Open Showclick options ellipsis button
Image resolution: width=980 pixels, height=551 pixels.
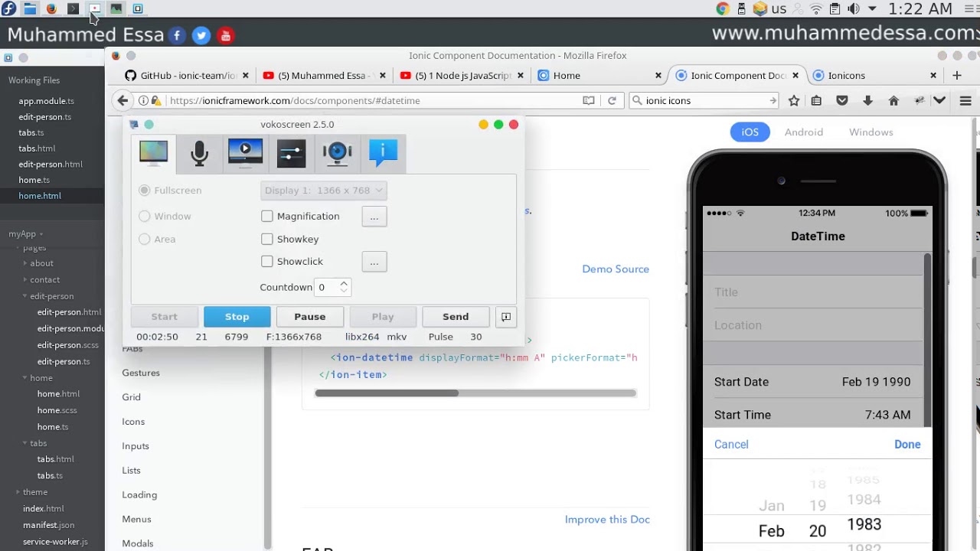tap(374, 262)
